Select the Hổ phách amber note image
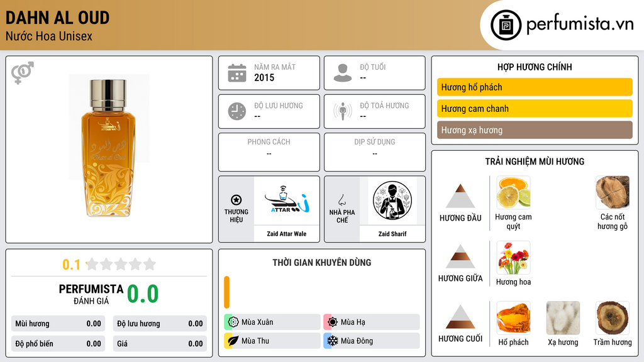 [513, 318]
